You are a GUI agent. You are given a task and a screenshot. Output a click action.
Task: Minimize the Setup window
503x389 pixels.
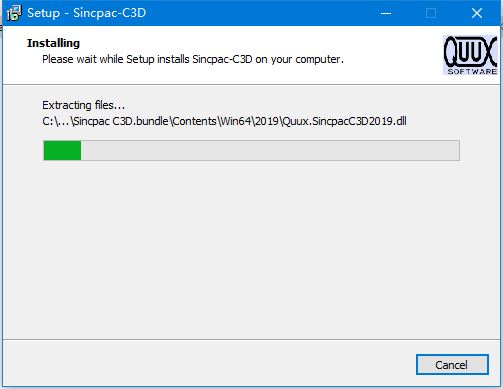386,13
